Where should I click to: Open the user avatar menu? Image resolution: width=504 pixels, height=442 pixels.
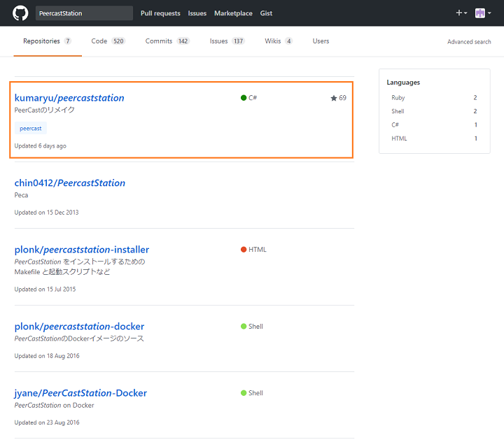(x=483, y=13)
